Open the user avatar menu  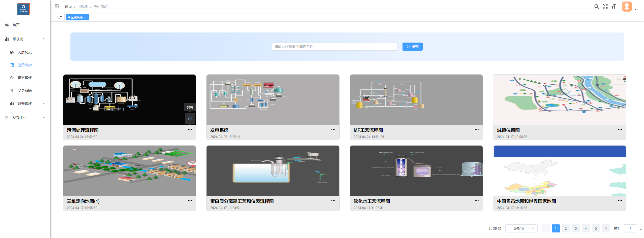627,7
